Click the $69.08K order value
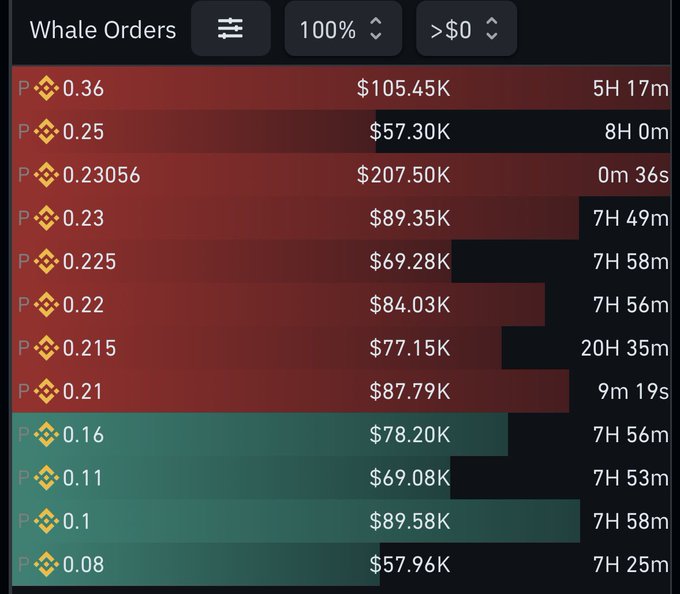 (x=410, y=478)
